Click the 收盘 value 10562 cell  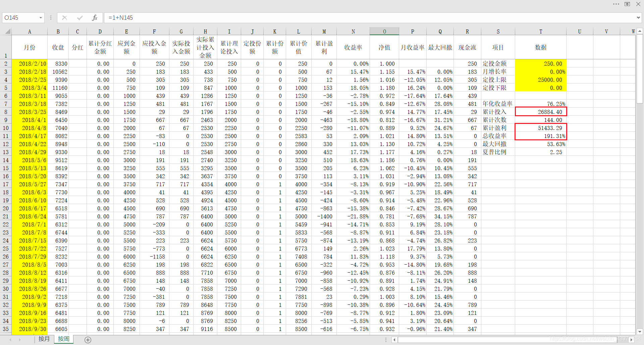pyautogui.click(x=58, y=72)
